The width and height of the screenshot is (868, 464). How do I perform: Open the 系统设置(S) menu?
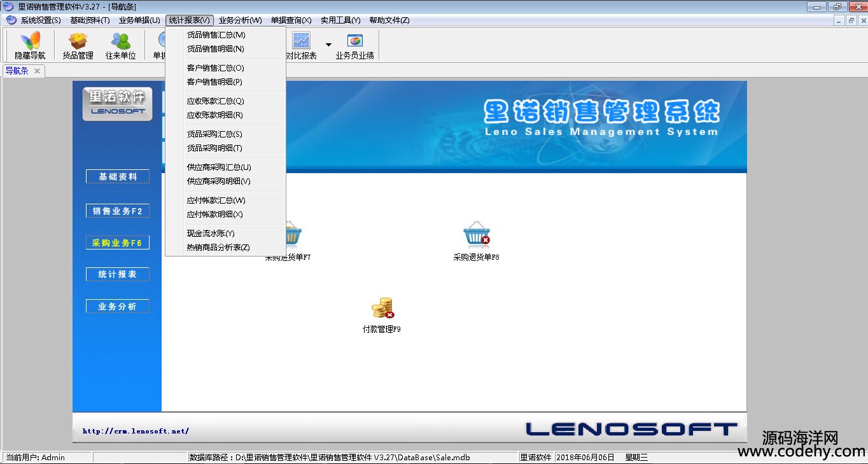pos(41,20)
